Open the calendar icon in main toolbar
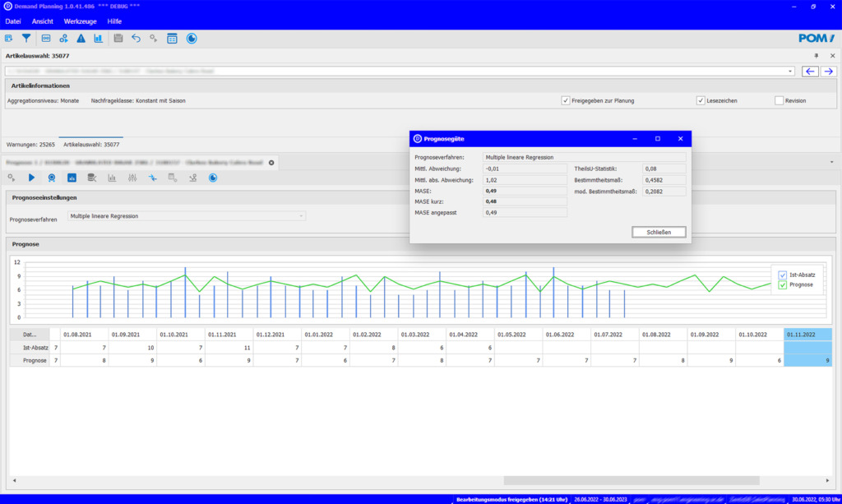The height and width of the screenshot is (504, 842). coord(172,38)
